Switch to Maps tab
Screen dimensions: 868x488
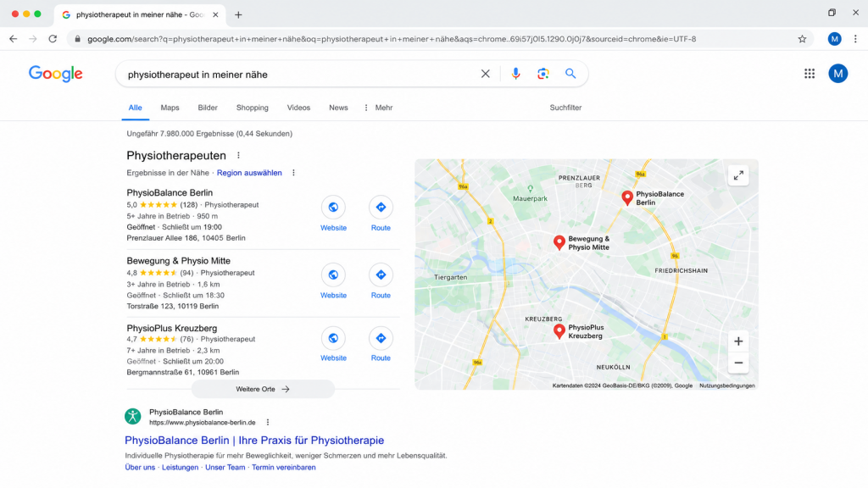click(170, 108)
